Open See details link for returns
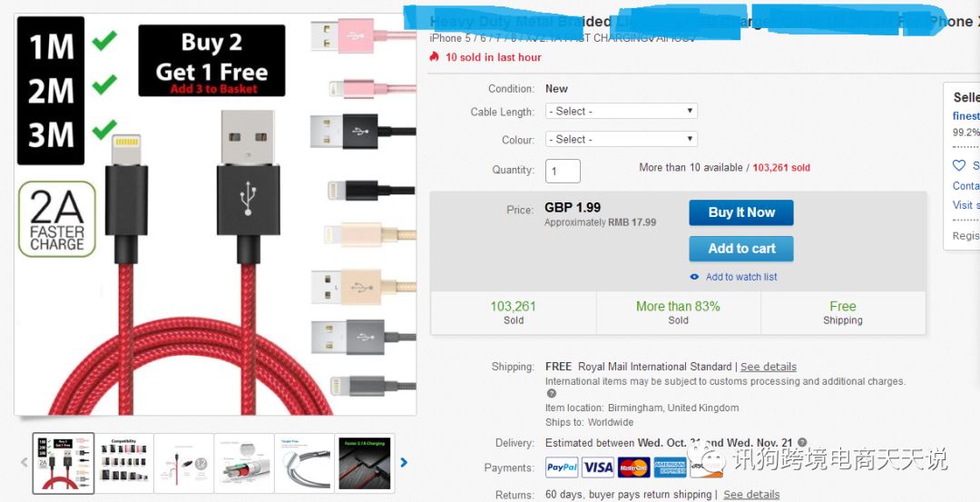This screenshot has width=980, height=502. click(751, 495)
